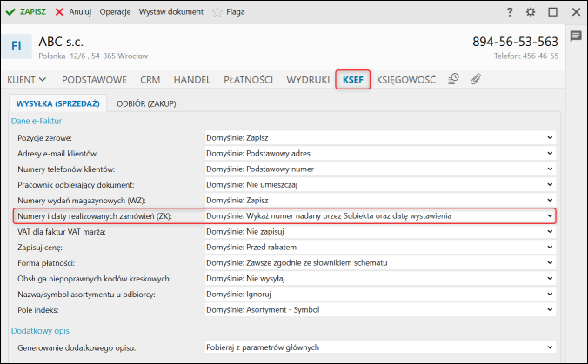Open the Pozycje zerowe dropdown
The height and width of the screenshot is (364, 588).
coord(379,137)
